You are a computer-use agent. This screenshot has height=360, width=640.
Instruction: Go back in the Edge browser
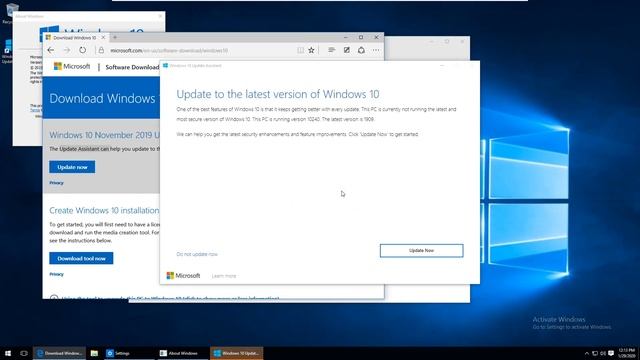point(51,50)
